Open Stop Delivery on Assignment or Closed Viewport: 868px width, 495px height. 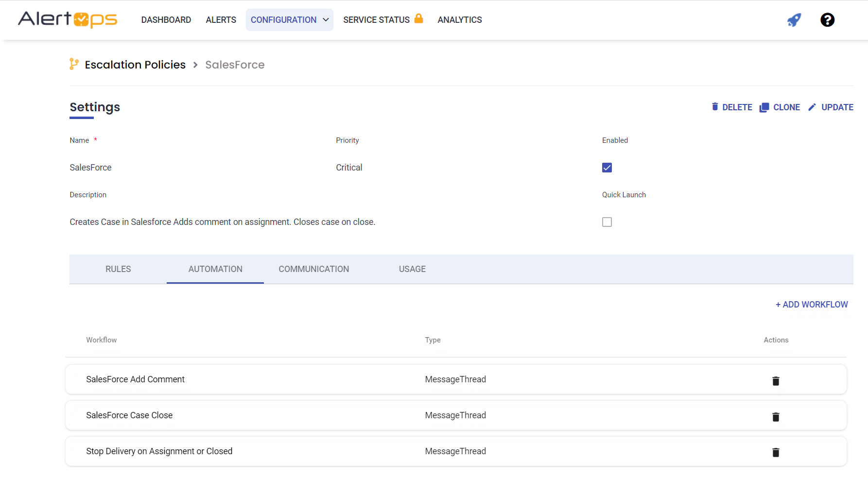[x=456, y=451]
